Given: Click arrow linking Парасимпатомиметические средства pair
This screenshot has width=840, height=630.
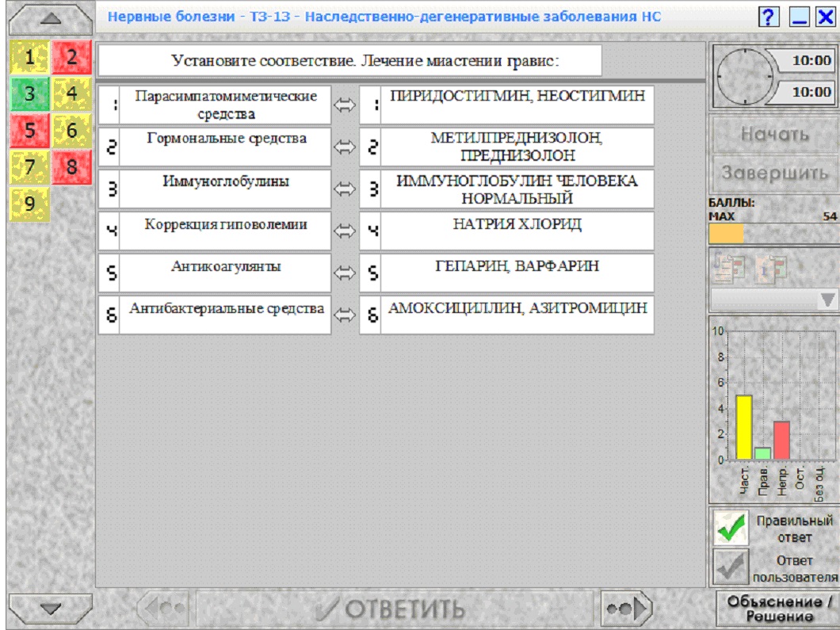Looking at the screenshot, I should pyautogui.click(x=345, y=105).
